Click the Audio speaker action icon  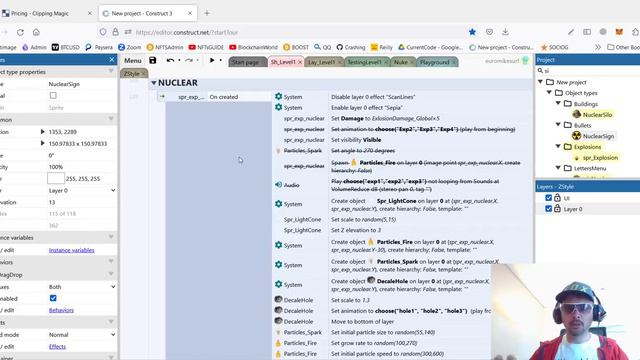coord(278,185)
